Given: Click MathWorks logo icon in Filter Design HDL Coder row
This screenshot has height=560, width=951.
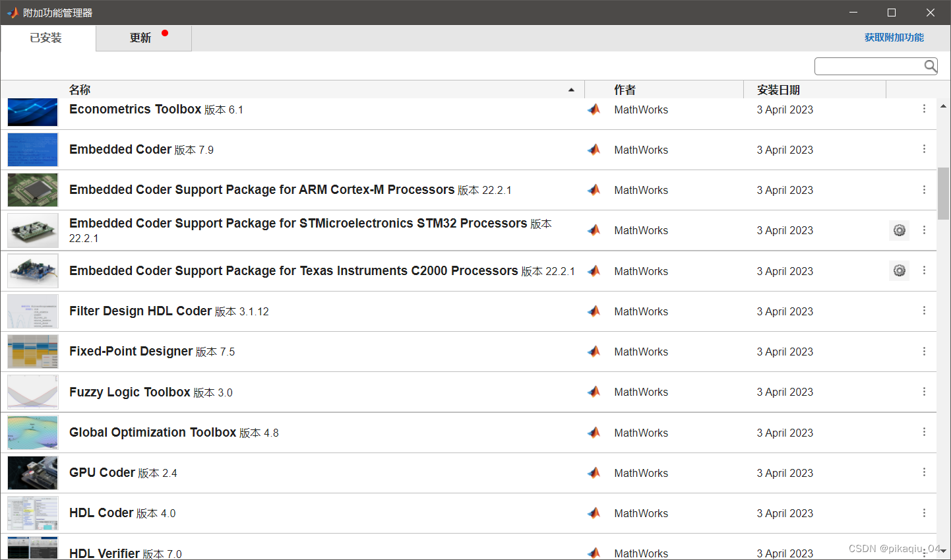Looking at the screenshot, I should [594, 311].
